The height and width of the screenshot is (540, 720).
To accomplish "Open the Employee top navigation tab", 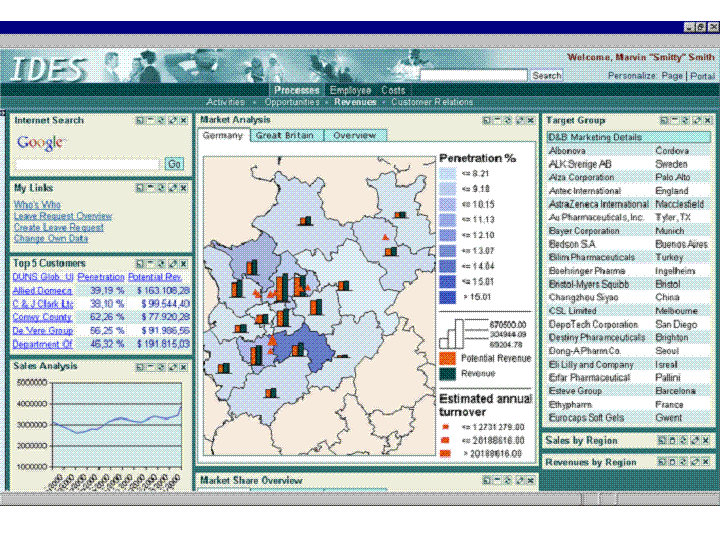I will tap(350, 90).
